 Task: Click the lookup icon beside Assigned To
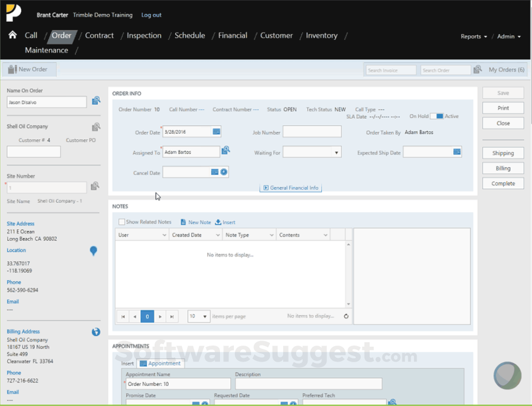(226, 150)
